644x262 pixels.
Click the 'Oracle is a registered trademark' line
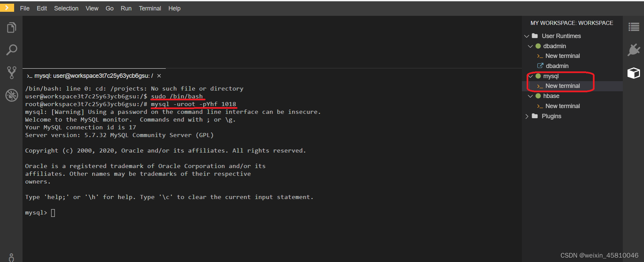(x=145, y=166)
